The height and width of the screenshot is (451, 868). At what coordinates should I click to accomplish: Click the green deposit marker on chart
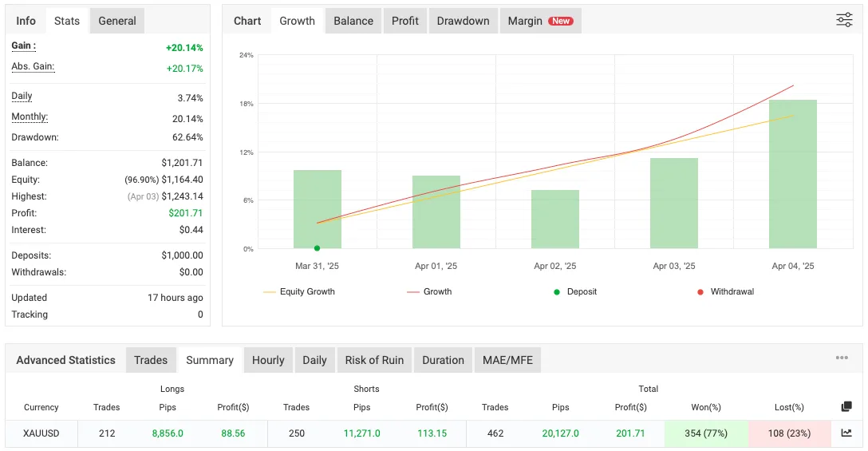[x=317, y=248]
